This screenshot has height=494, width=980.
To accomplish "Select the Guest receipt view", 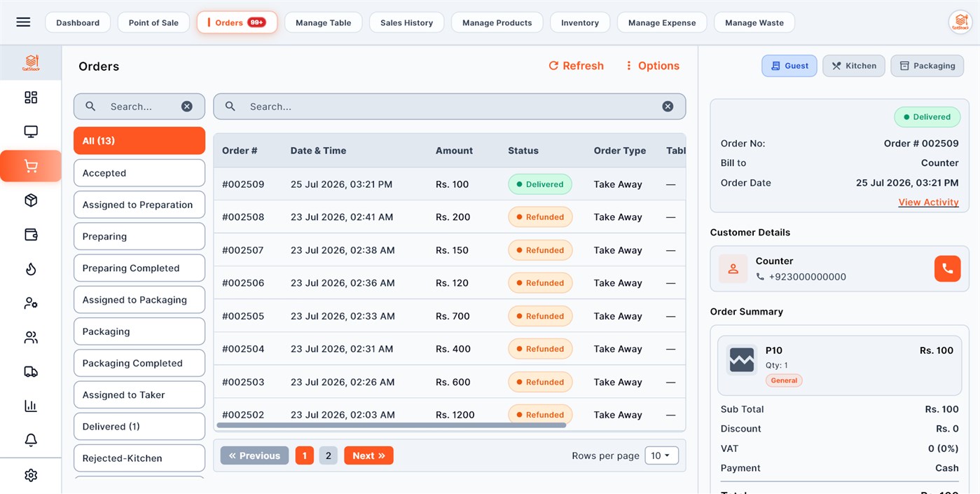I will tap(789, 66).
